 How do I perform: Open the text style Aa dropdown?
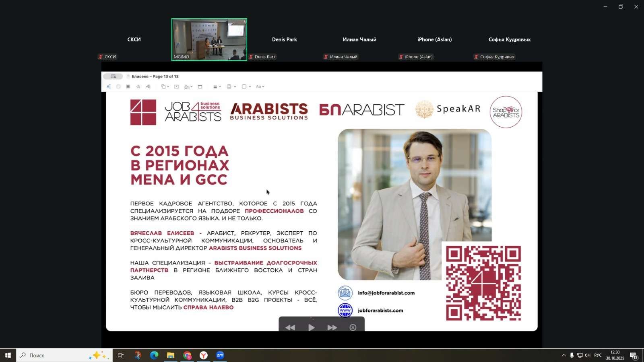pyautogui.click(x=260, y=86)
